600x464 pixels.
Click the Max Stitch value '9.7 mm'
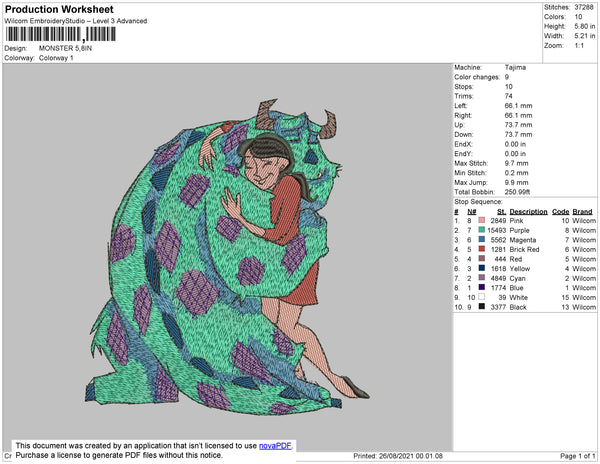point(516,163)
